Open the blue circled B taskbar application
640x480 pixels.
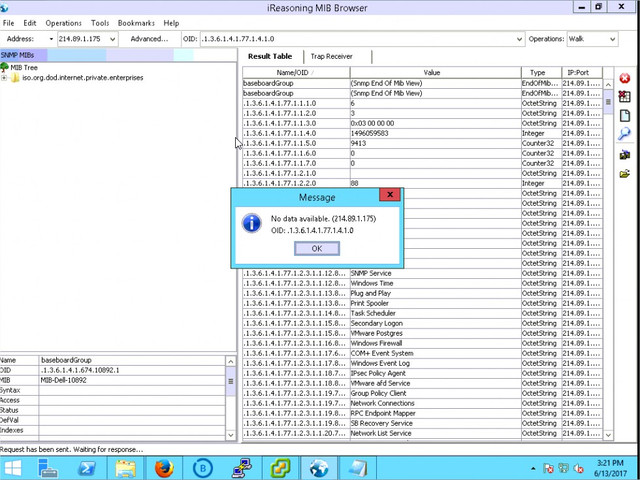click(x=202, y=468)
